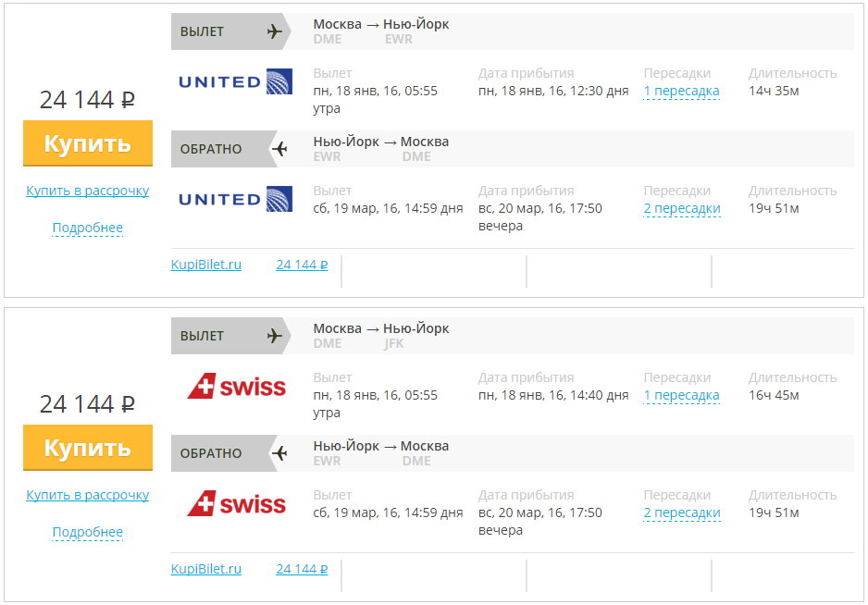Click the 24 144 ₽ price link in the Swiss offer
Viewport: 868px width, 605px height.
point(302,569)
